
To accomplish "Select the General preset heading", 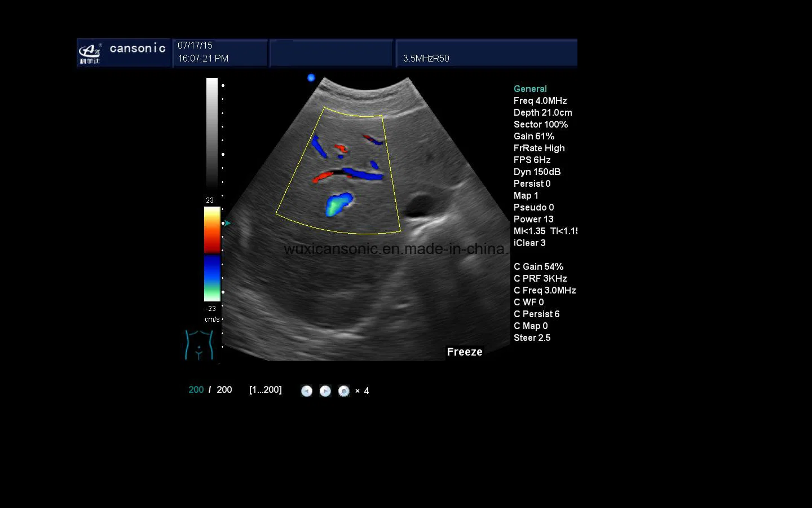I will click(x=530, y=89).
